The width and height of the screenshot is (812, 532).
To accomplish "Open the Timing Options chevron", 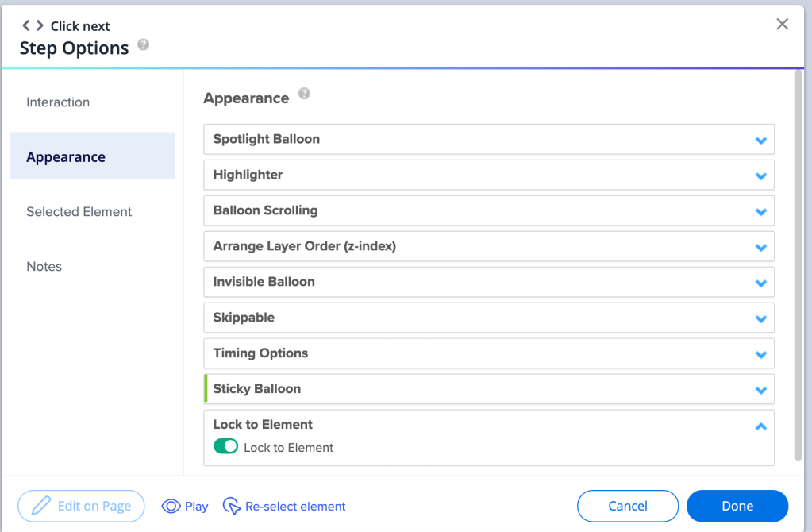I will point(760,355).
